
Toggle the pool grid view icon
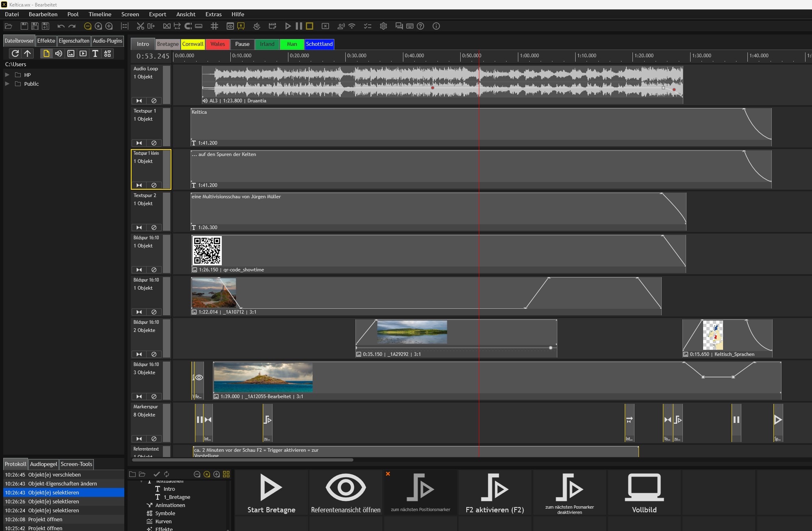coord(226,474)
